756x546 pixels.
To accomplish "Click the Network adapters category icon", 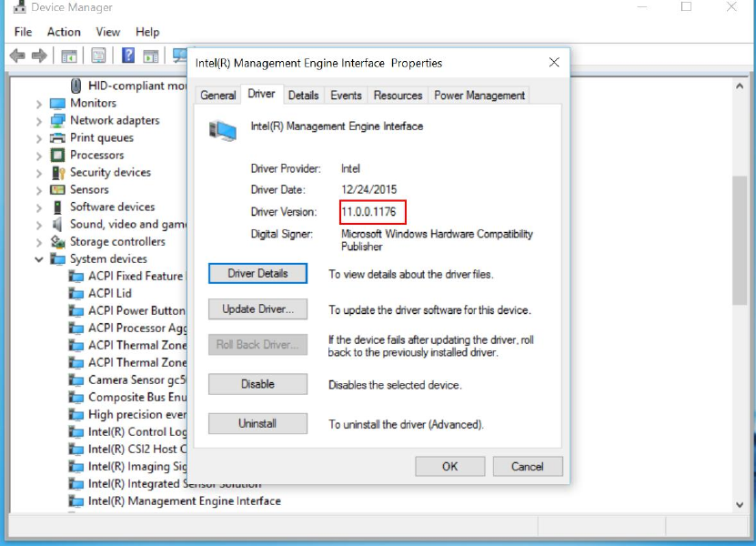I will [57, 121].
